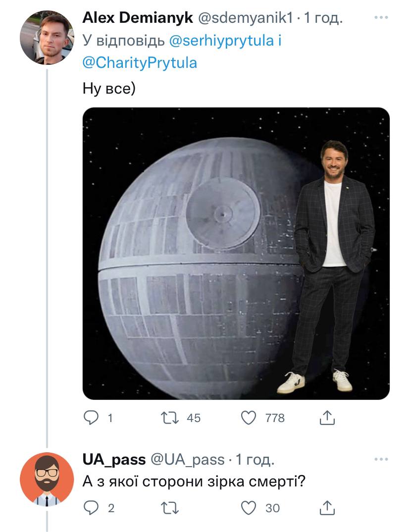The width and height of the screenshot is (410, 532).
Task: Share Alex Demianyk's tweet
Action: pos(327,418)
